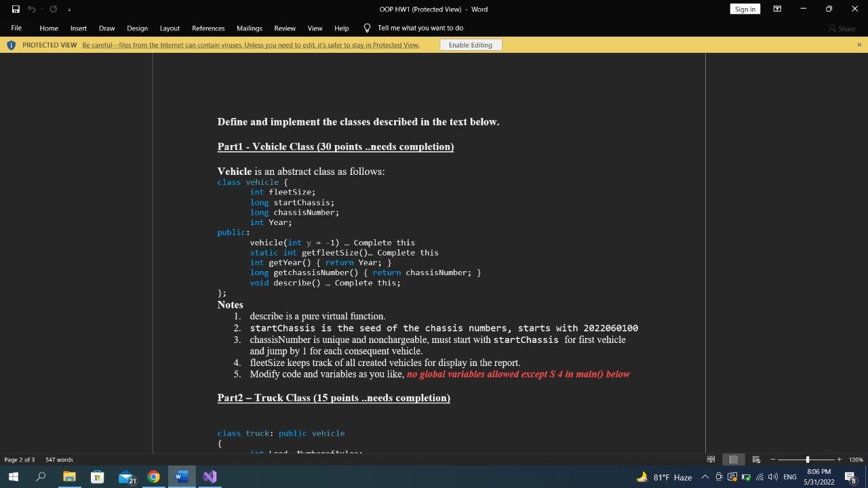Screen dimensions: 868x488
Task: Switch to Web Layout view
Action: (755, 459)
